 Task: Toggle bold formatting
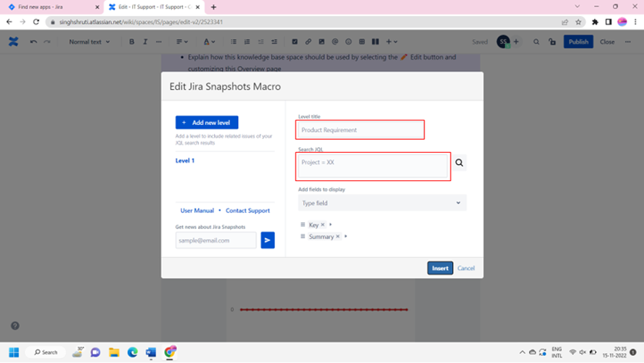pos(132,41)
